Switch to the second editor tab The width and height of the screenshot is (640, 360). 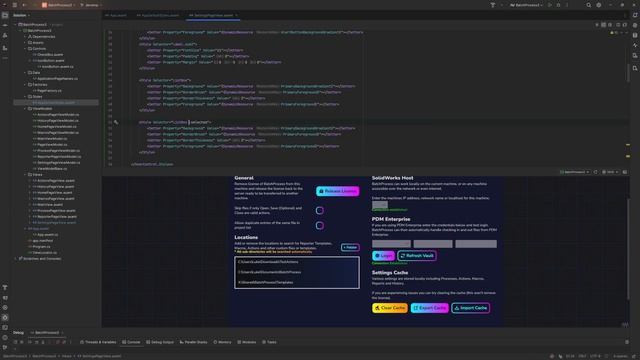point(158,15)
